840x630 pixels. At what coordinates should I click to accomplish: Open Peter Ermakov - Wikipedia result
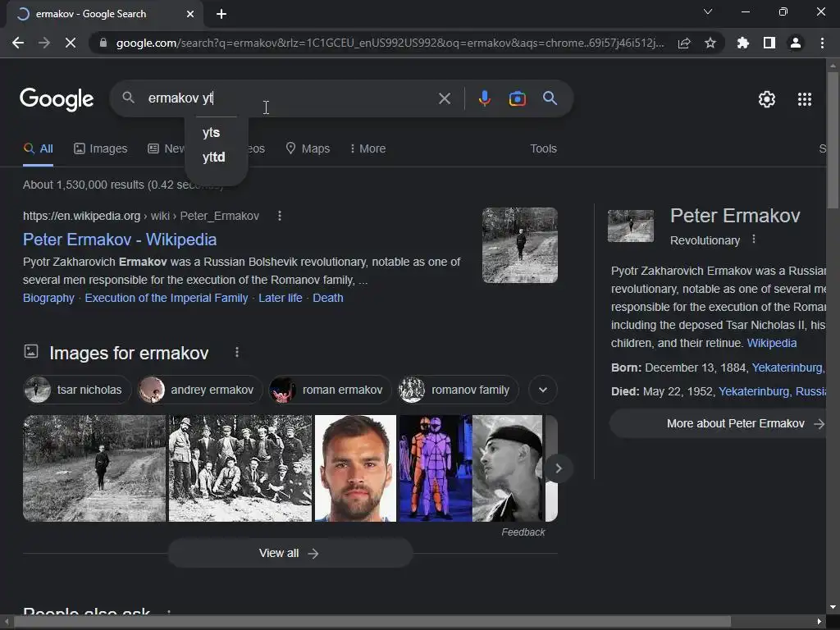[120, 240]
